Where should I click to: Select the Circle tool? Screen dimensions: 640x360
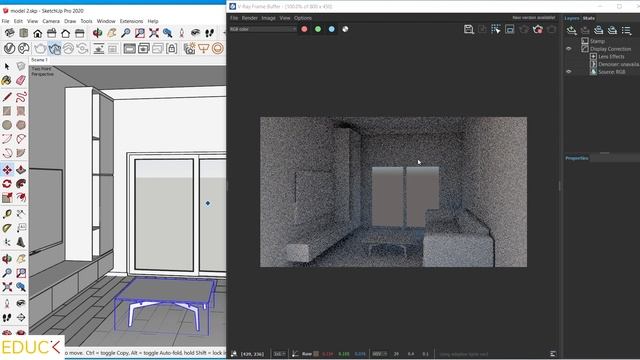(x=7, y=125)
